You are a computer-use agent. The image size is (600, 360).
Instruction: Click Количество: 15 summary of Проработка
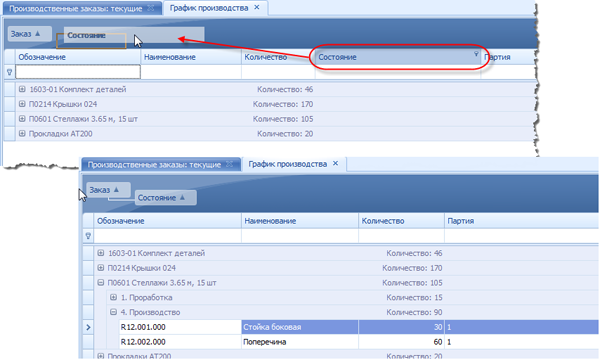414,297
